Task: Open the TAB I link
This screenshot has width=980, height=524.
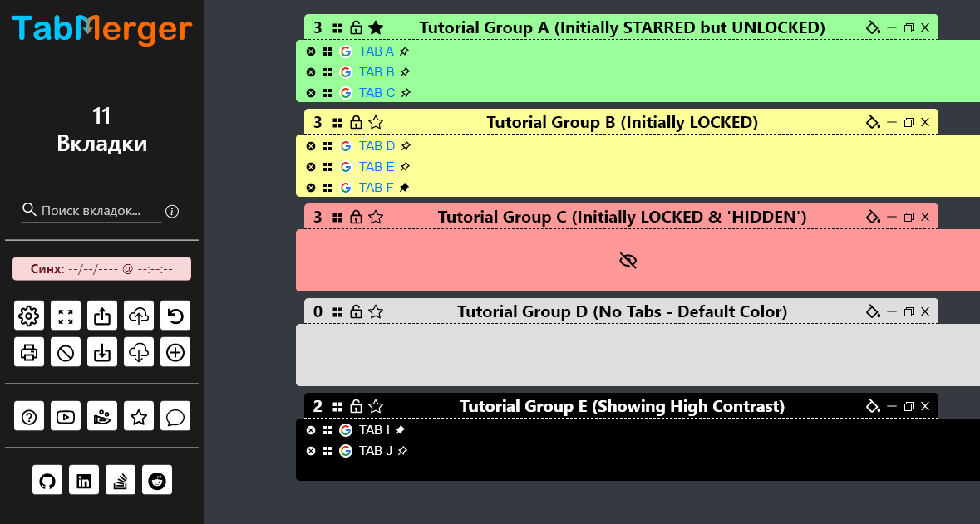Action: (374, 429)
